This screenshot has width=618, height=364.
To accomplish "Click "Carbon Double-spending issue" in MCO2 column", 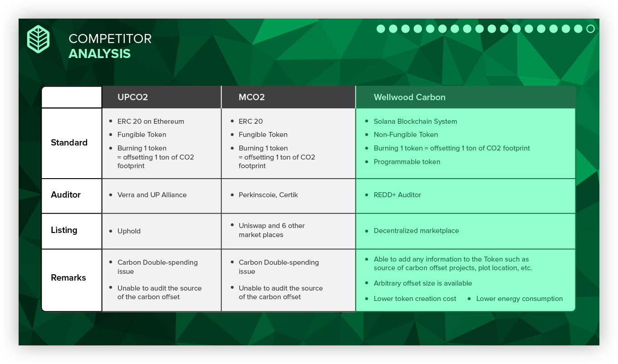I will [x=279, y=267].
